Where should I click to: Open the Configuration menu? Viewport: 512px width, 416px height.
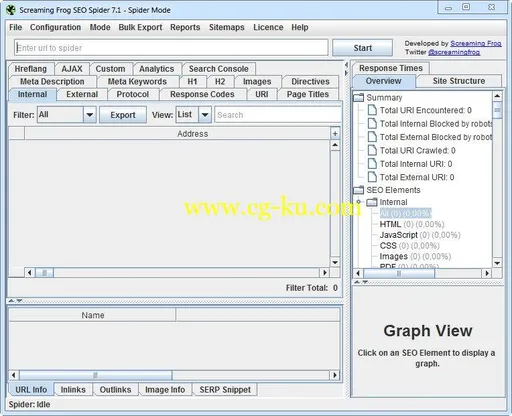[x=55, y=27]
